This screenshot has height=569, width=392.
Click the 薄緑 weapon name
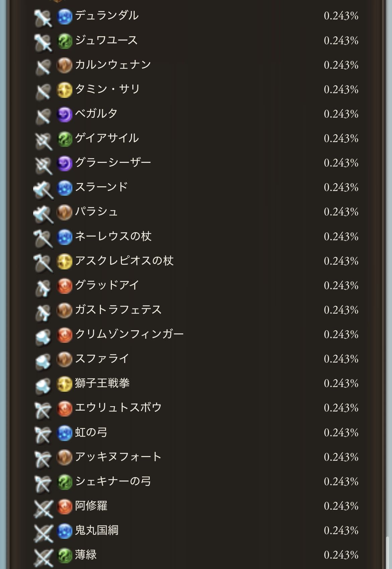(86, 555)
